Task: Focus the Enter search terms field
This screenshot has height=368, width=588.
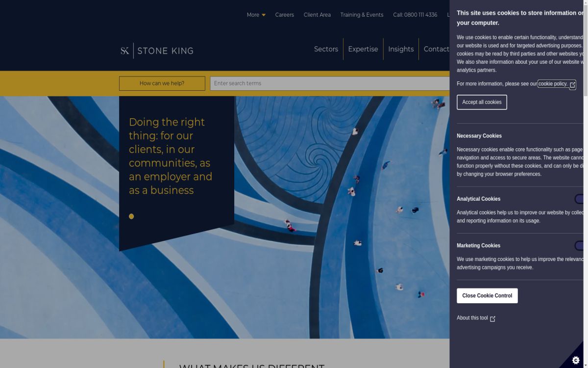Action: click(329, 83)
